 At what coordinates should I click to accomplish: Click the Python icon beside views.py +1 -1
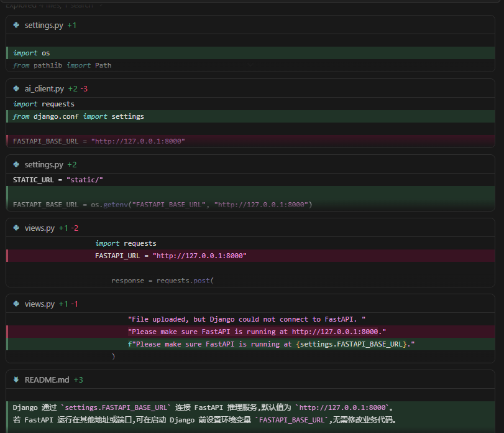coord(16,304)
